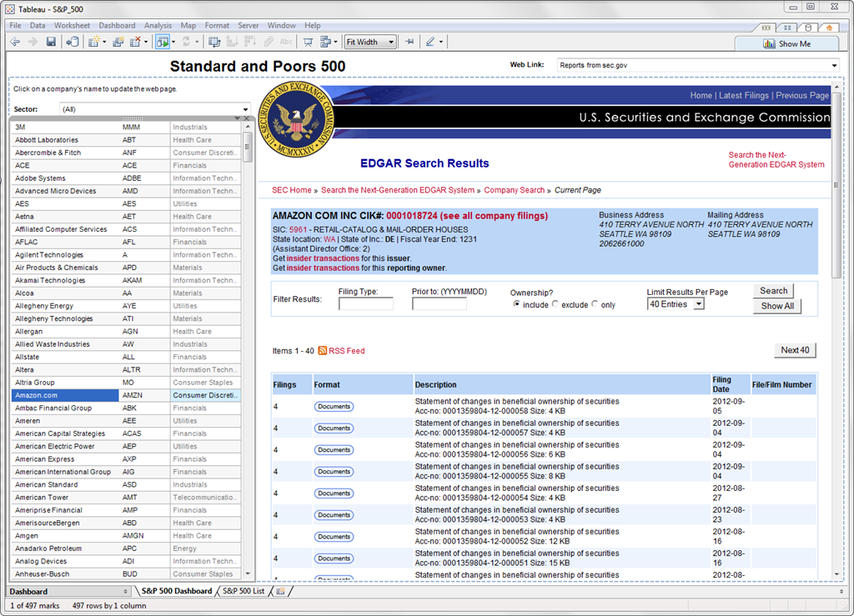This screenshot has height=616, width=854.
Task: Click the Redo forward arrow icon
Action: coord(33,42)
